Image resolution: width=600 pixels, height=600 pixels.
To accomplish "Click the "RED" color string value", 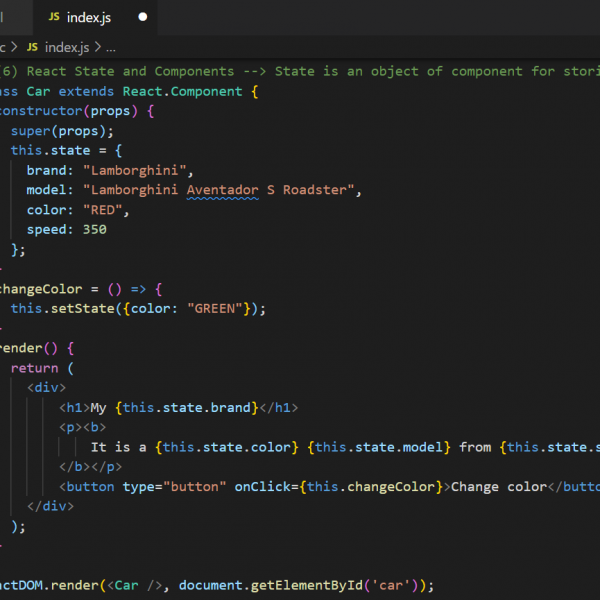I will (x=107, y=210).
